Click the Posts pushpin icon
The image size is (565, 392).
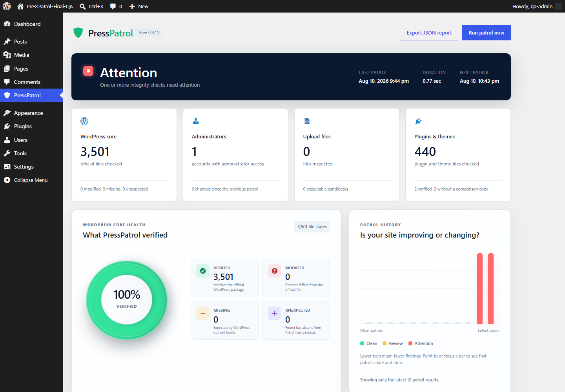(7, 42)
